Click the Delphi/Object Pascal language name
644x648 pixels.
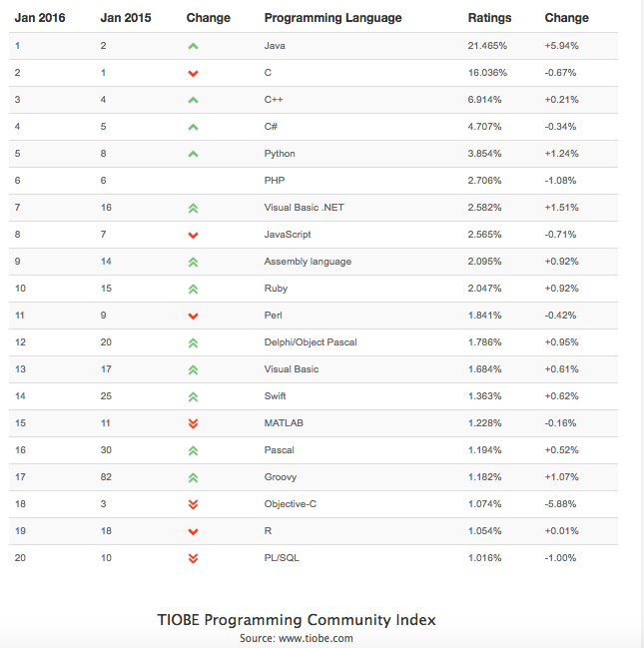tap(311, 342)
